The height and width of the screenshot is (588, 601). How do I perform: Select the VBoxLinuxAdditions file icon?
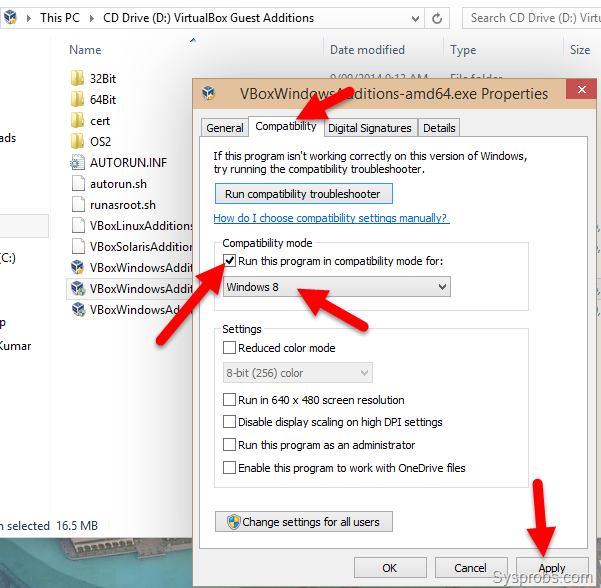click(78, 225)
